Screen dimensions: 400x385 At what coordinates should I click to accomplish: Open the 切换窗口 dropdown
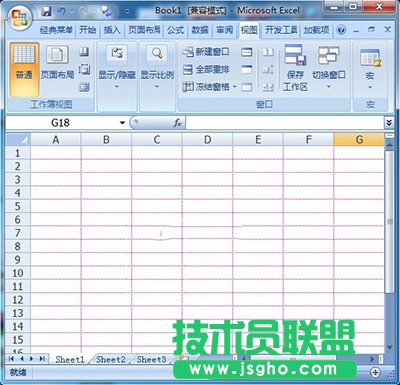tap(329, 68)
